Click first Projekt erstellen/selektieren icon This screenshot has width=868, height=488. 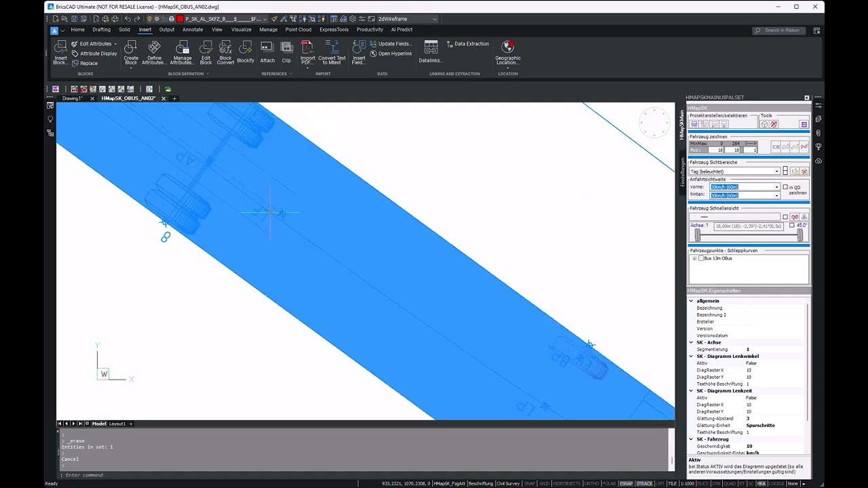click(x=694, y=124)
